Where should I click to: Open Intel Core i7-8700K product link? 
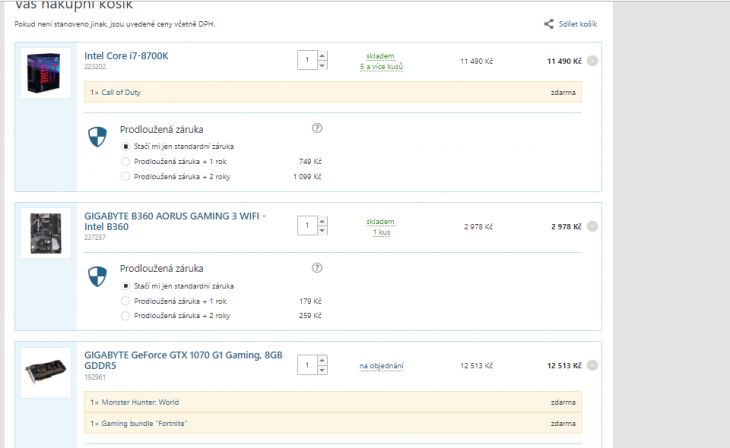[126, 56]
